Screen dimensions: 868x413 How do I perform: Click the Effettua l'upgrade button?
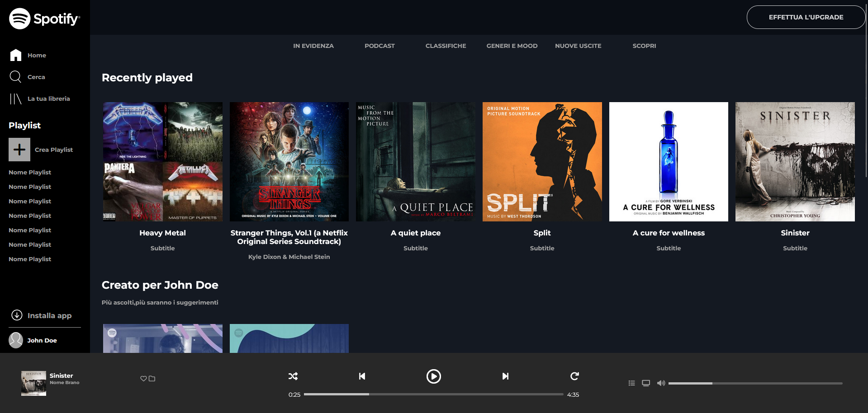[x=806, y=17]
